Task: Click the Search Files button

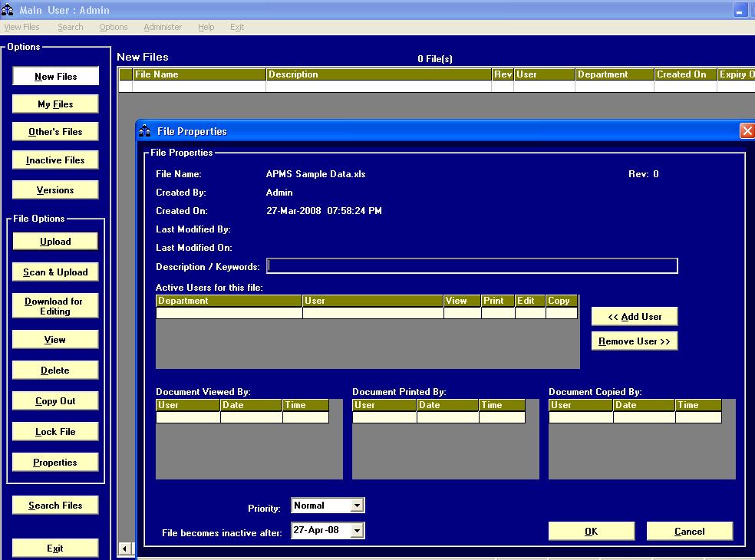Action: pos(55,506)
